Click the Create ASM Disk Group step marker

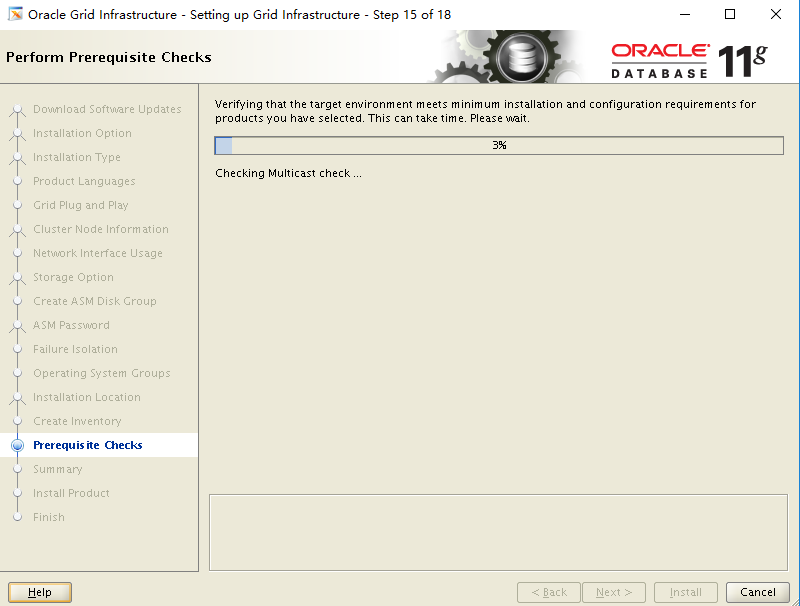tap(17, 301)
